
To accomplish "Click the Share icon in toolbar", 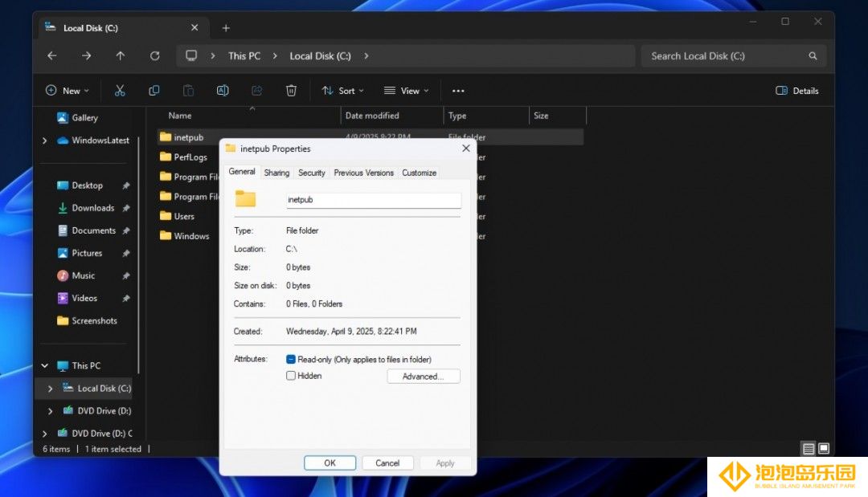I will (x=257, y=91).
